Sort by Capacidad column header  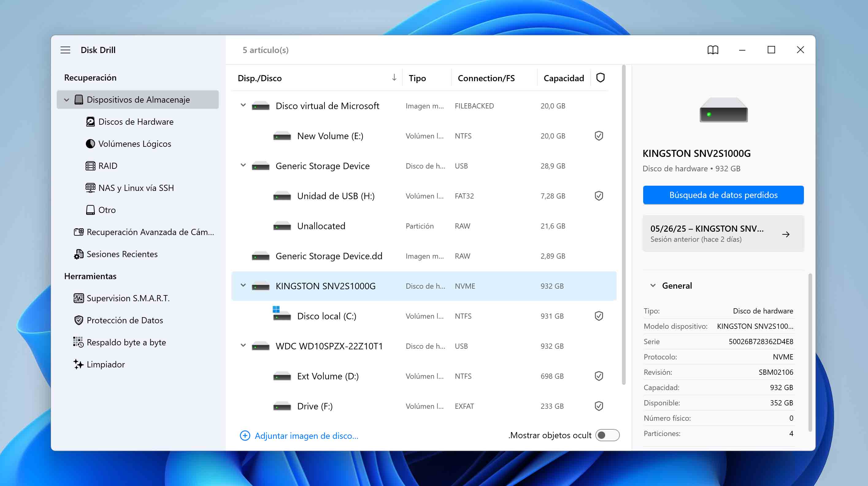click(x=563, y=78)
